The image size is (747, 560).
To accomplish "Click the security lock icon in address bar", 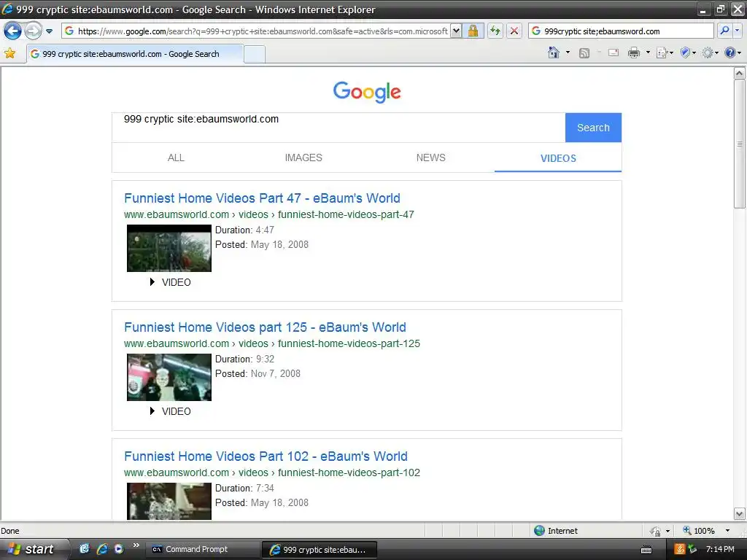I will pos(473,31).
